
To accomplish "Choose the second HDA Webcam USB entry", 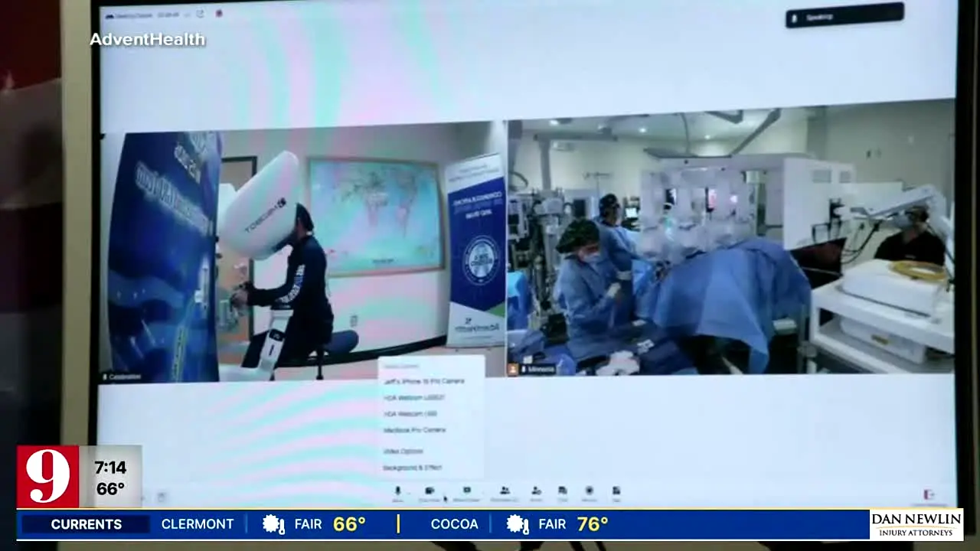I will (410, 414).
